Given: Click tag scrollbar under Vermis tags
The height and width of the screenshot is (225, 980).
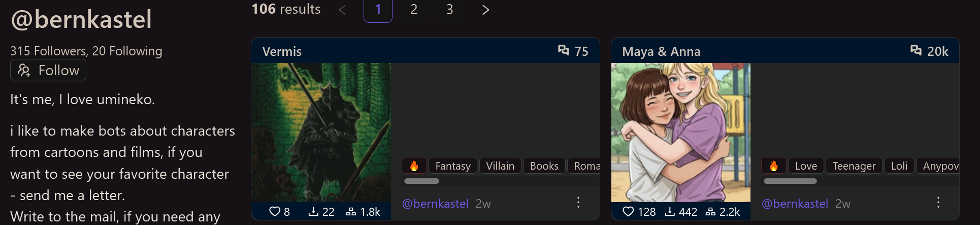Looking at the screenshot, I should pyautogui.click(x=421, y=181).
